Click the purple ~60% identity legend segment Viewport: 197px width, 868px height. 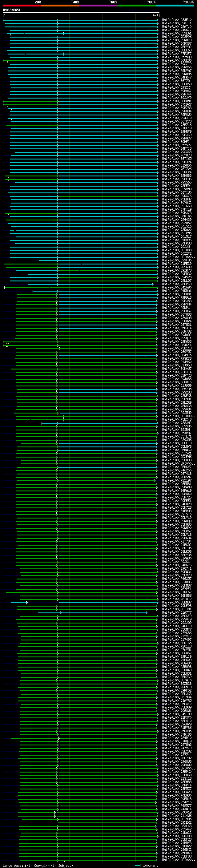pyautogui.click(x=98, y=6)
